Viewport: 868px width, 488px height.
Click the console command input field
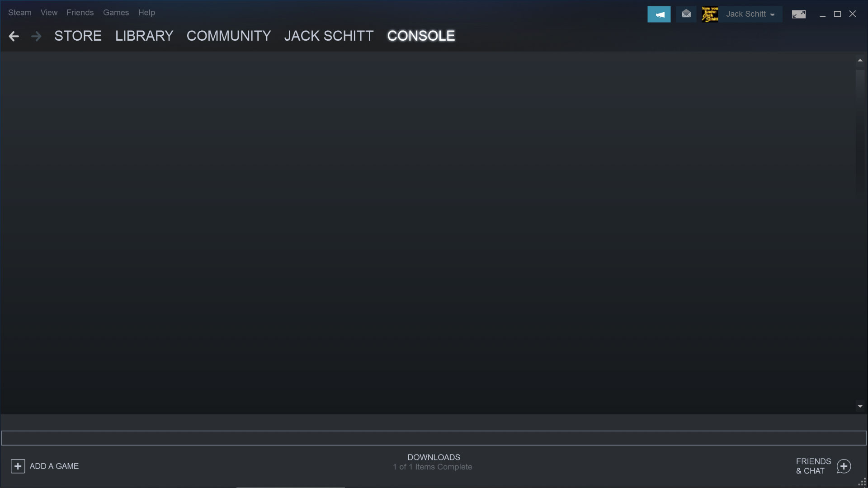[x=433, y=438]
